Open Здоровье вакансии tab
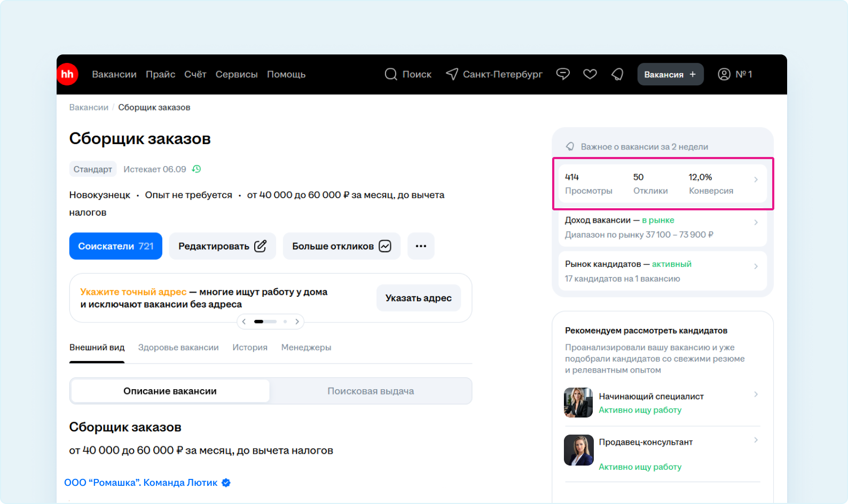Image resolution: width=848 pixels, height=504 pixels. 178,348
